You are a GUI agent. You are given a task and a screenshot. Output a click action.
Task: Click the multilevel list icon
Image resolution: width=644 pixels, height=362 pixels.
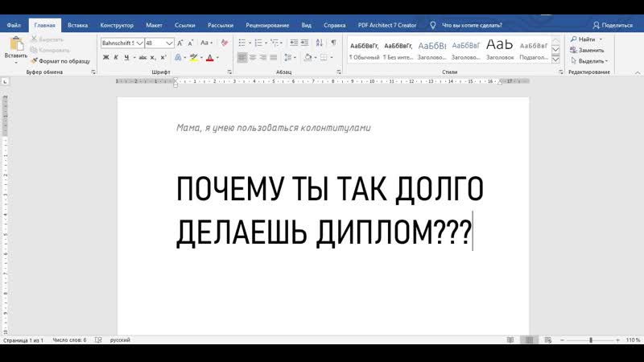tap(275, 43)
